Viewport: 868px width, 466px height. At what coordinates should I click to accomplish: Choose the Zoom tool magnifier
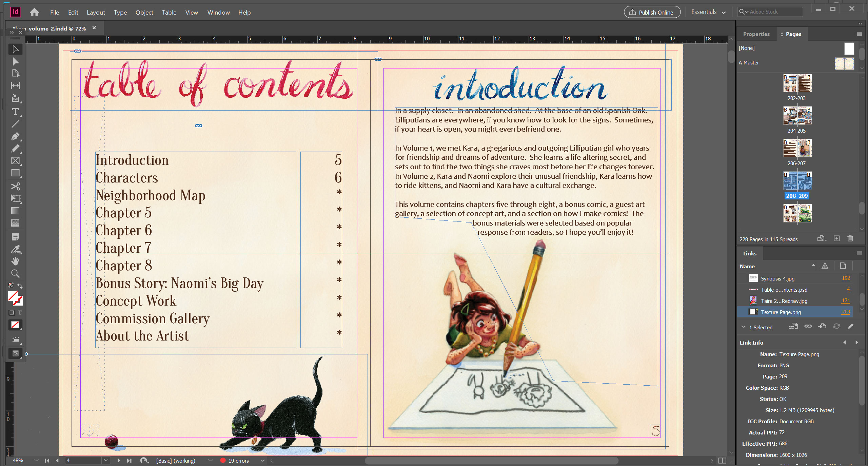tap(15, 273)
